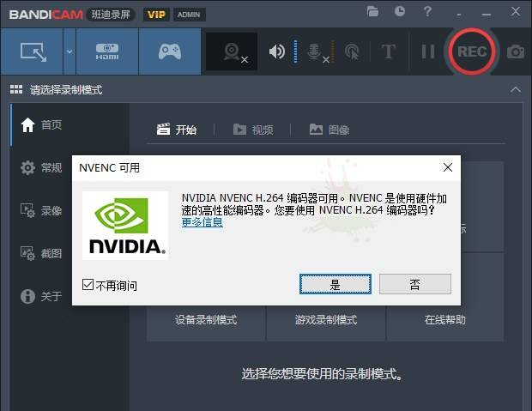Select HDMI device recording mode icon
Screen dimensions: 532x411
click(106, 51)
